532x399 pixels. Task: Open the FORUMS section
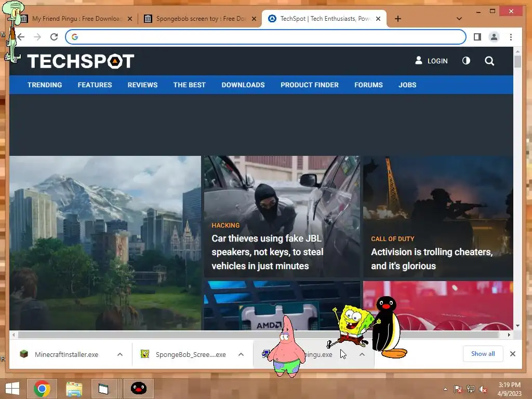coord(368,85)
